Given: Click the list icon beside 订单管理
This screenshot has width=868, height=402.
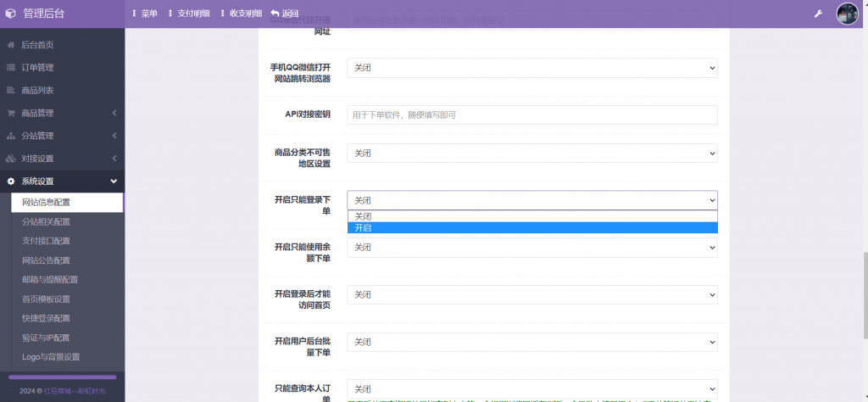Looking at the screenshot, I should point(10,68).
